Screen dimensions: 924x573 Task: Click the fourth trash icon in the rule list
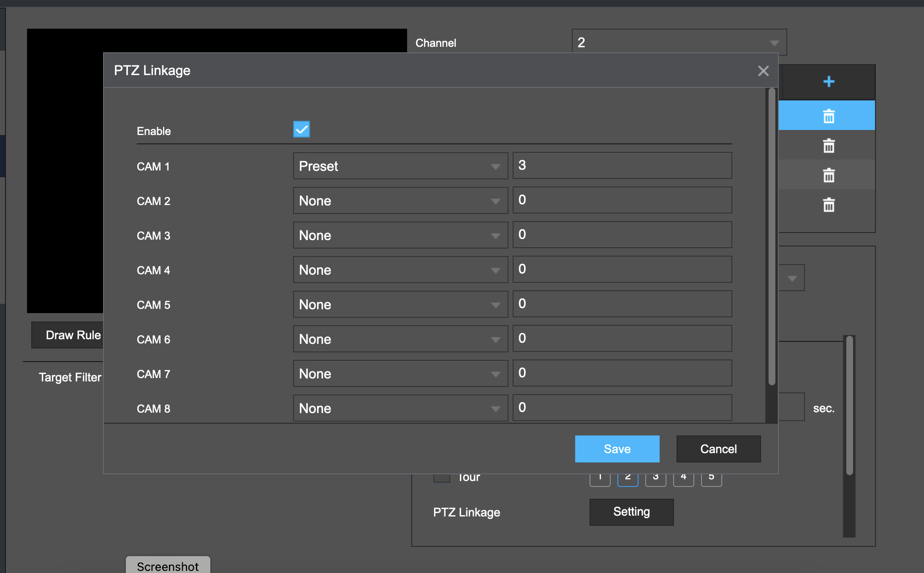pos(829,205)
